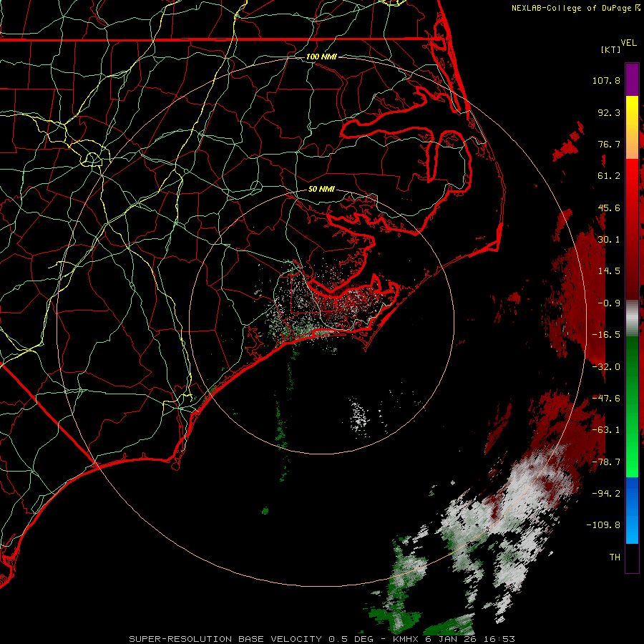Click the -78.7 legend value
This screenshot has height=644, width=644.
click(x=606, y=462)
